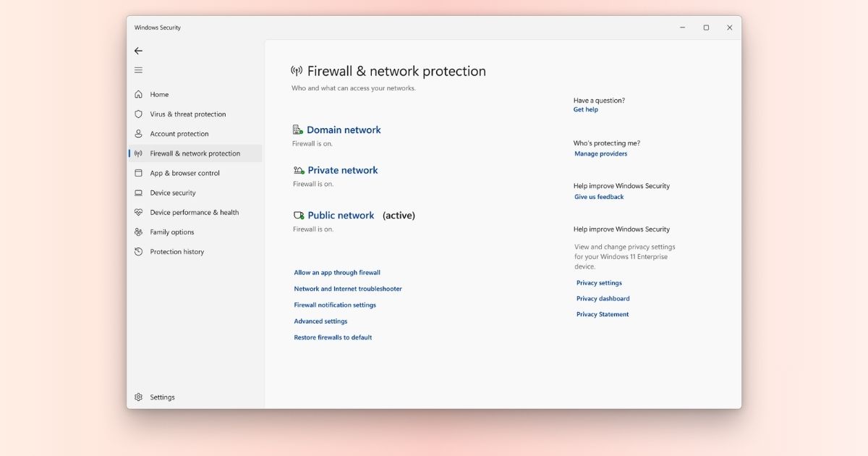Click the App & browser control window icon
Viewport: 868px width, 456px height.
point(138,173)
